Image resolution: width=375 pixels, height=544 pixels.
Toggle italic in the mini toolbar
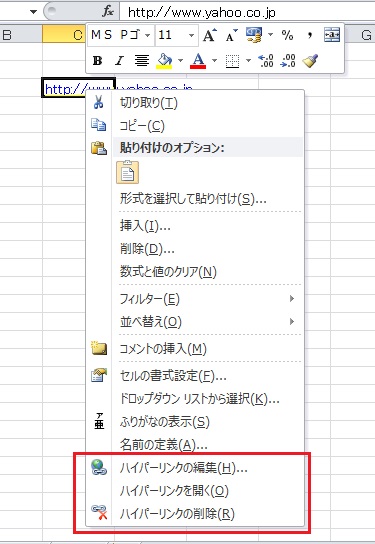[120, 61]
